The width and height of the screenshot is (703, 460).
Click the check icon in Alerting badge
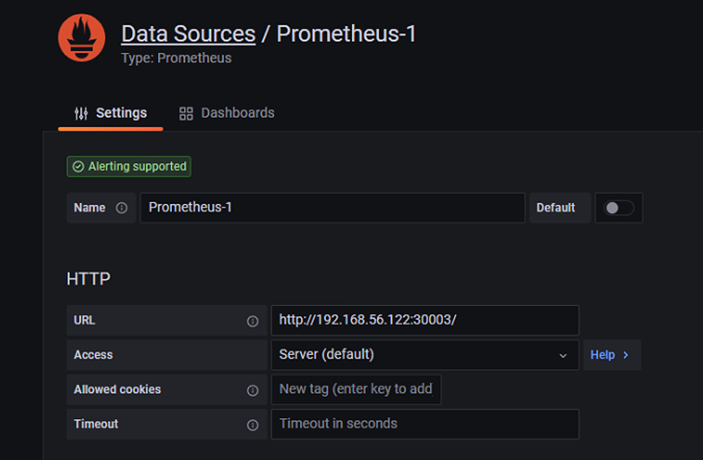[x=78, y=167]
